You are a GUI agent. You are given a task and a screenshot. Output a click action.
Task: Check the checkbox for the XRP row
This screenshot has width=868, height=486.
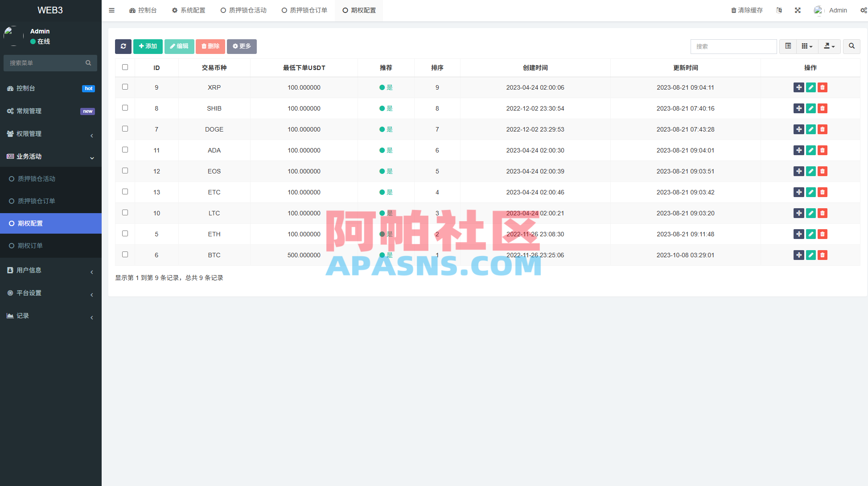[125, 87]
